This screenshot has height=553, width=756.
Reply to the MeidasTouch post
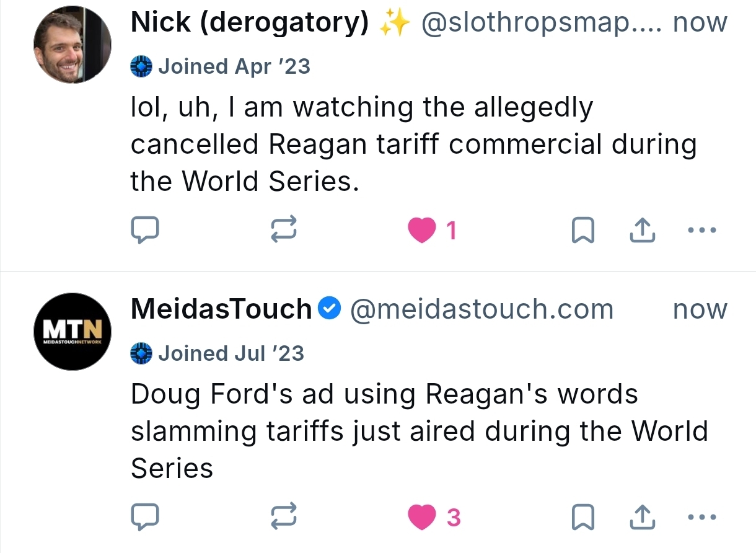tap(145, 517)
